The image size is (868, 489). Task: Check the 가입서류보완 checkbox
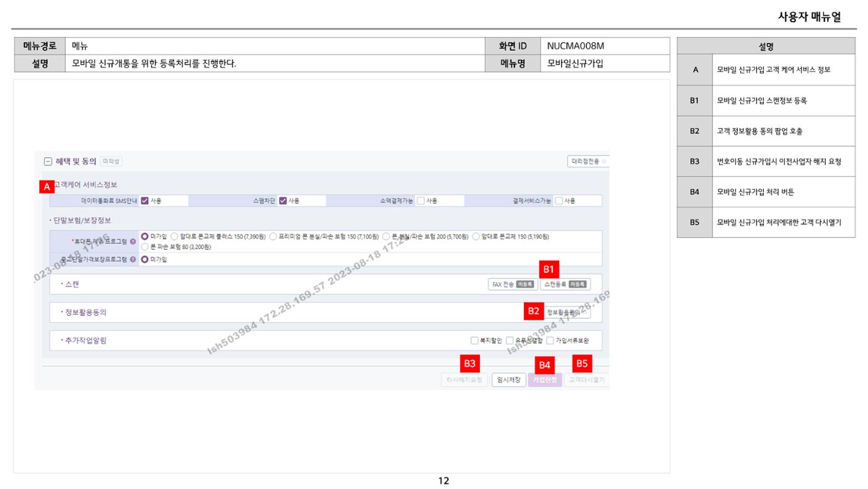point(550,341)
